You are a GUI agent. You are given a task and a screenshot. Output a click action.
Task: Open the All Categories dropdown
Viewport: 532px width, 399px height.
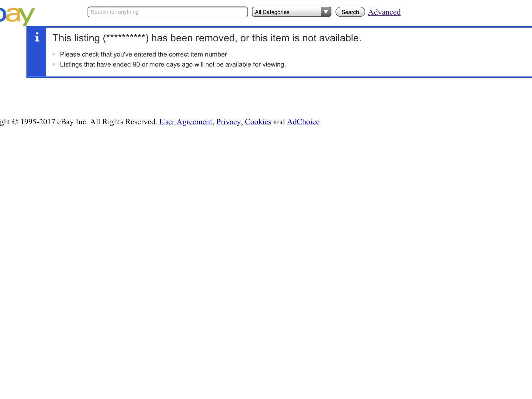click(x=291, y=12)
